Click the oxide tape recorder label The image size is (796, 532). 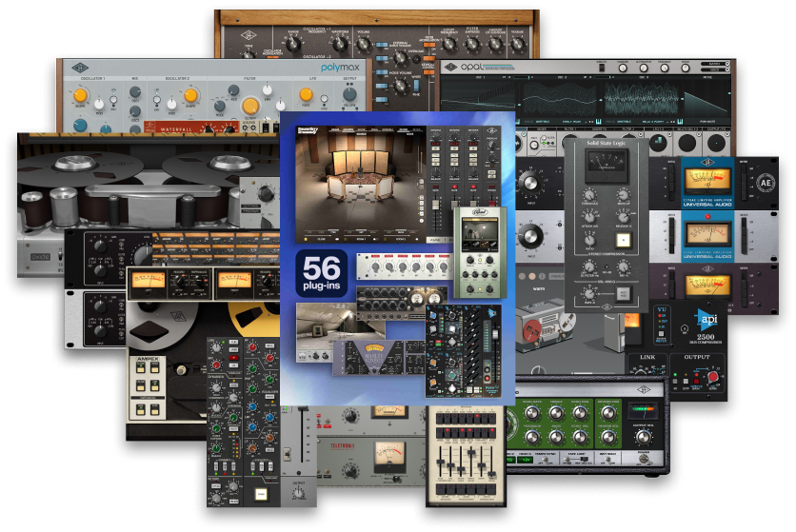click(x=40, y=257)
